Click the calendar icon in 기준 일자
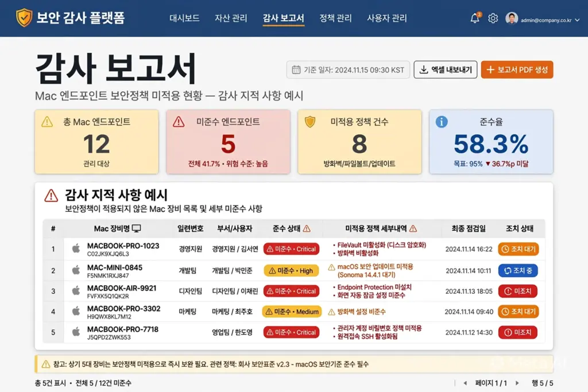 296,69
